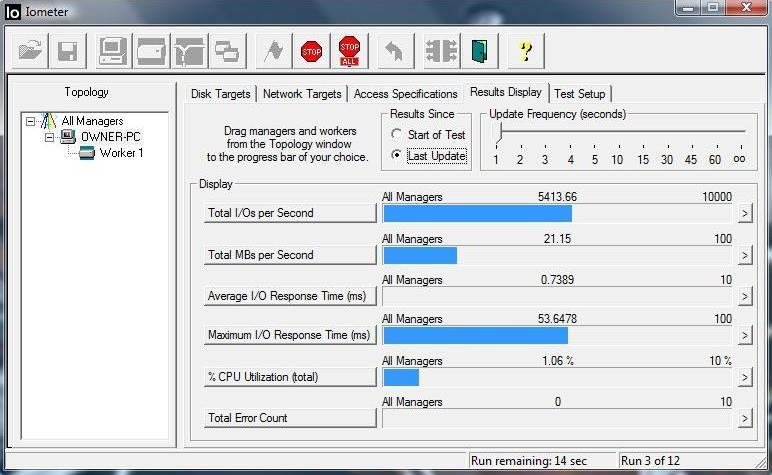The height and width of the screenshot is (475, 772).
Task: Open the Access Specifications tab
Action: [x=405, y=94]
